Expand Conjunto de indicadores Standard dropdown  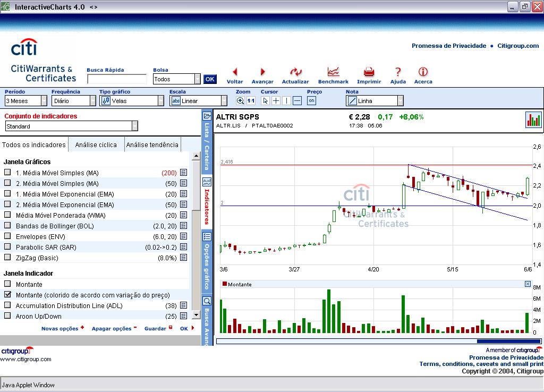(134, 126)
